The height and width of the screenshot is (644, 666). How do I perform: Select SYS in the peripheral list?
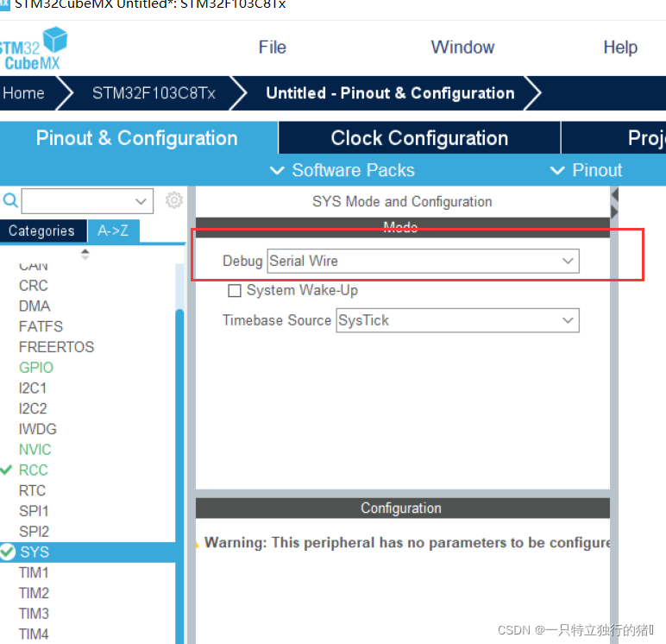(x=87, y=552)
